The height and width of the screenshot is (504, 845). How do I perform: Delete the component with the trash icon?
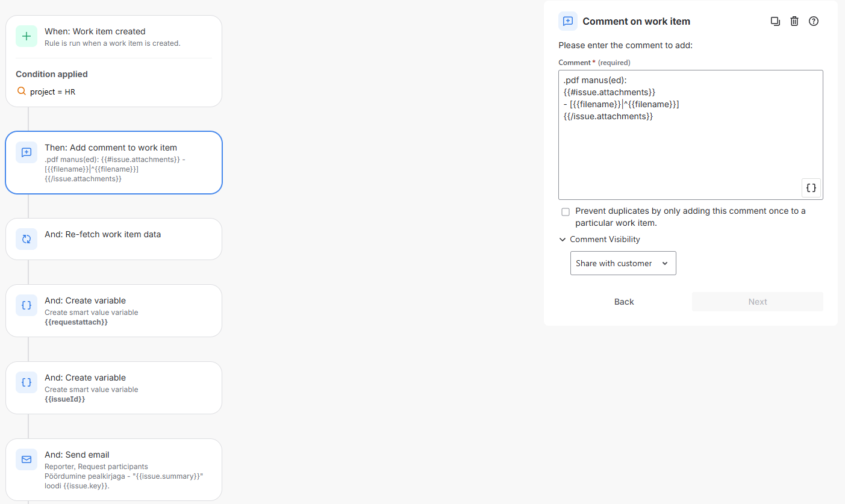click(794, 20)
